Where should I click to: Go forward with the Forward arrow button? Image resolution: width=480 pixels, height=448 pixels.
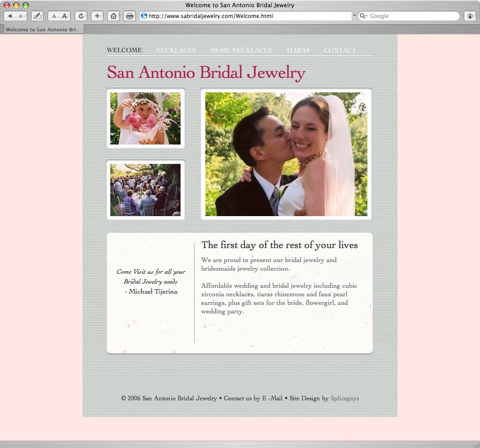(x=21, y=16)
